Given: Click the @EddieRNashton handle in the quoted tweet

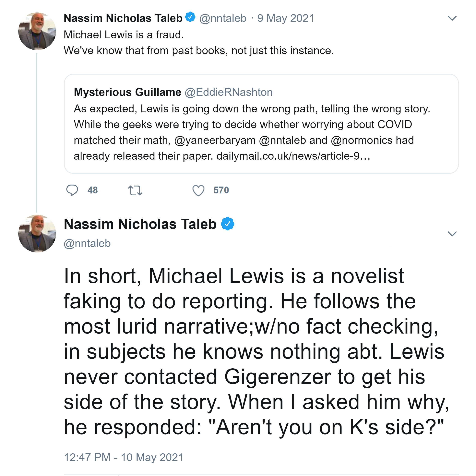Looking at the screenshot, I should pyautogui.click(x=228, y=92).
